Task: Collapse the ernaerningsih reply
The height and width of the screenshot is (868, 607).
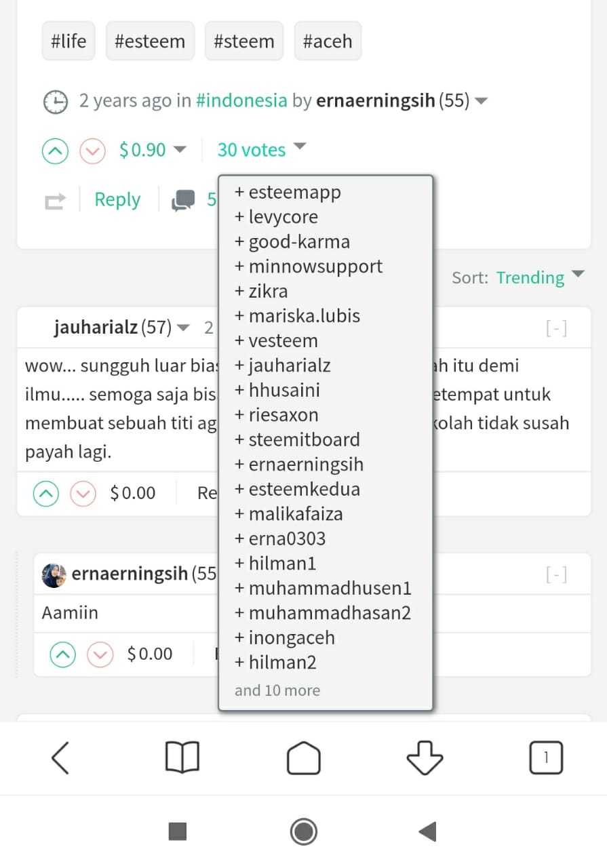Action: 556,575
